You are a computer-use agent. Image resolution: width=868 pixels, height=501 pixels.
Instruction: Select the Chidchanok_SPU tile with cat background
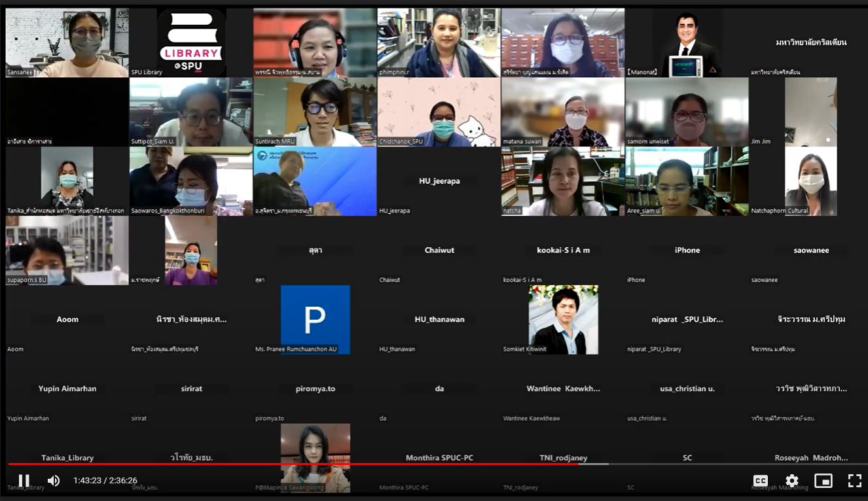439,111
